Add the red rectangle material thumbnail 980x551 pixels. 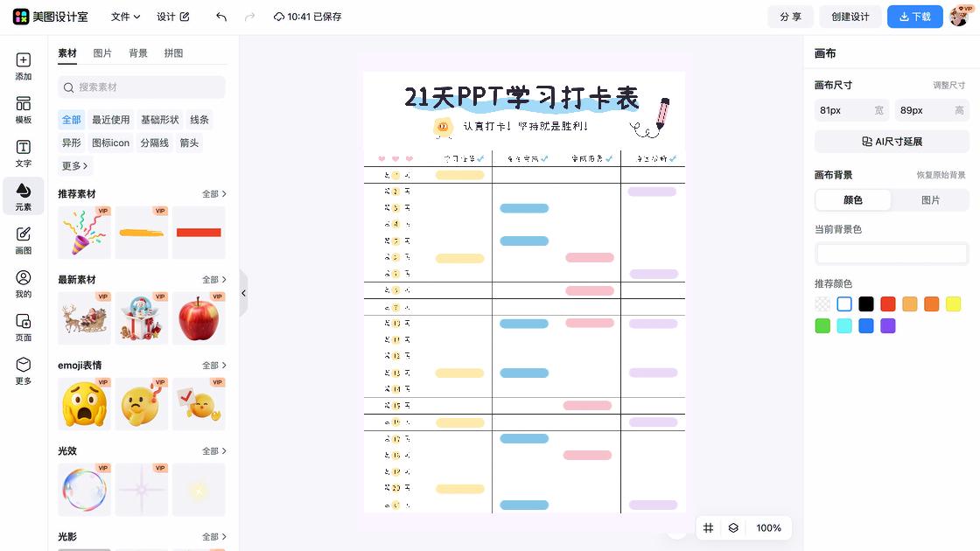[x=199, y=233]
